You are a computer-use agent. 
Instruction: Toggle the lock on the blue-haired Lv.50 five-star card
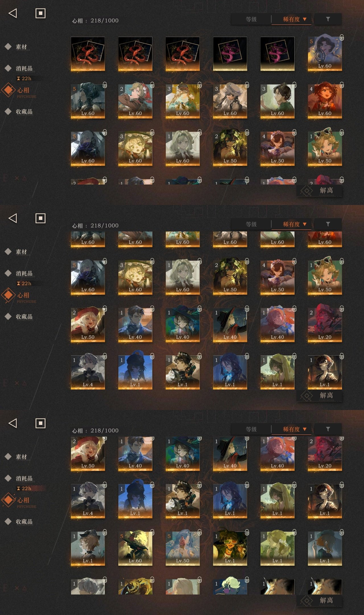[x=200, y=532]
